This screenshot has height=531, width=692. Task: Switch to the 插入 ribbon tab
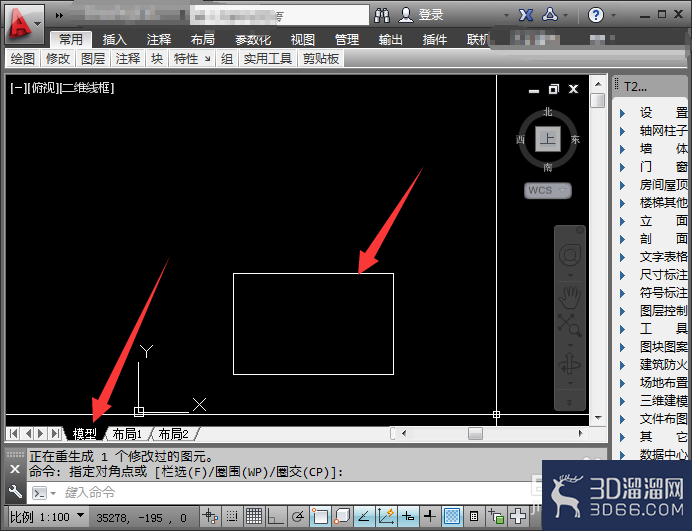tap(115, 40)
